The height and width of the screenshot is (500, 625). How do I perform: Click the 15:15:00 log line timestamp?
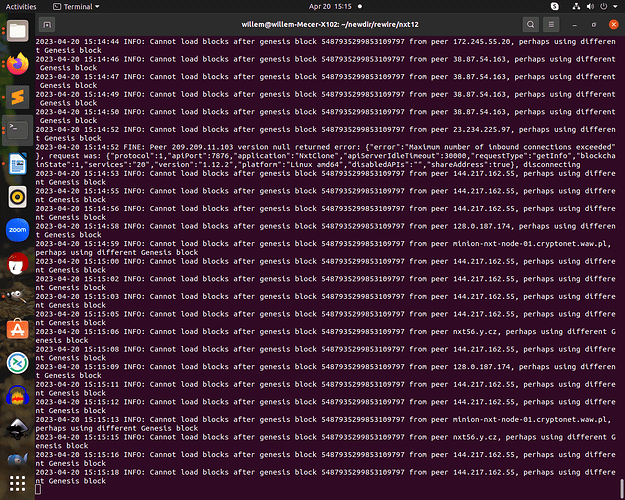click(x=77, y=262)
